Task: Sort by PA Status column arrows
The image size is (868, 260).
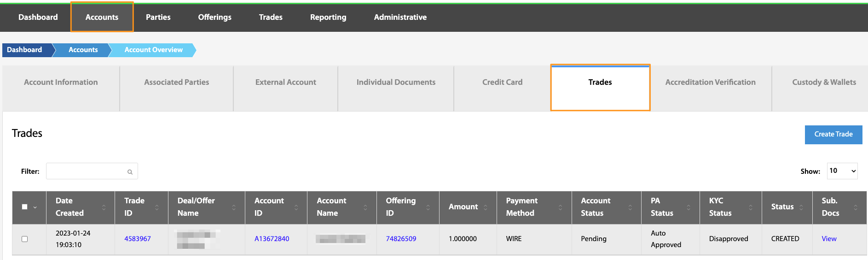Action: click(x=689, y=207)
